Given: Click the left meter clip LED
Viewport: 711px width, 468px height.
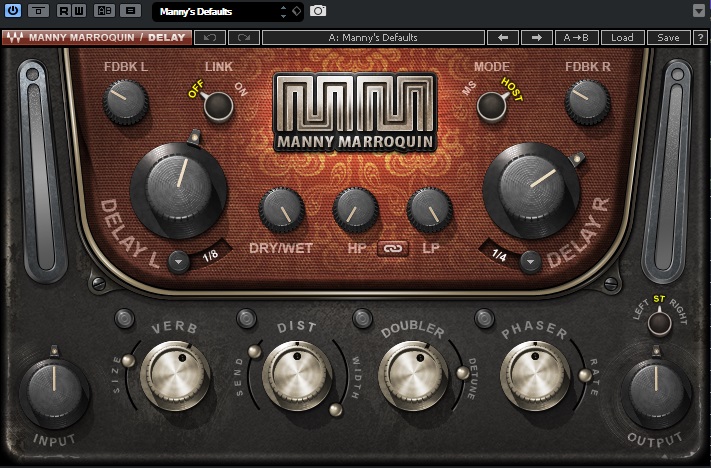Looking at the screenshot, I should [32, 74].
